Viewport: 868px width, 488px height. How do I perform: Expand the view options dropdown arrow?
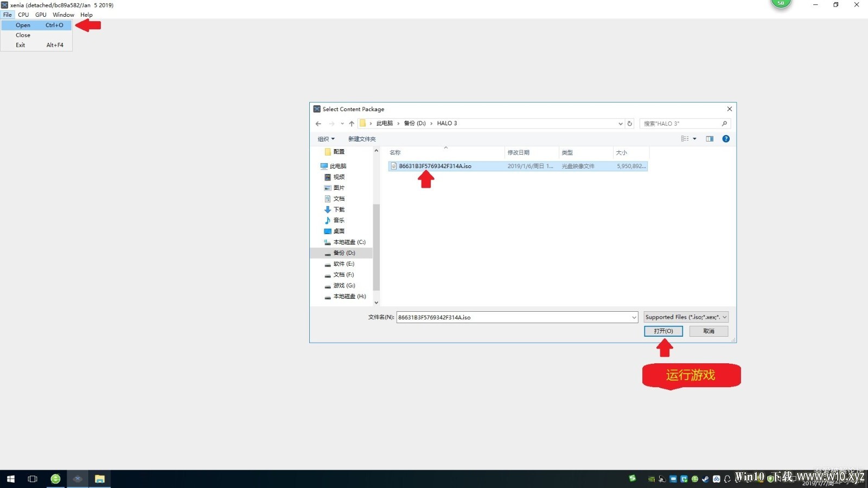(x=694, y=139)
